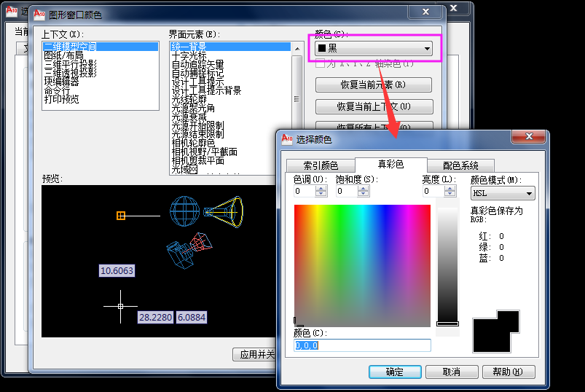Close the 图形窗口颜色 dialog
Image resolution: width=585 pixels, height=392 pixels.
point(425,12)
